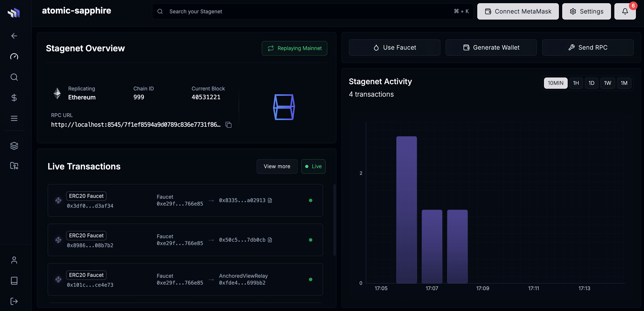The height and width of the screenshot is (311, 644).
Task: Toggle the Live transactions indicator
Action: 313,166
